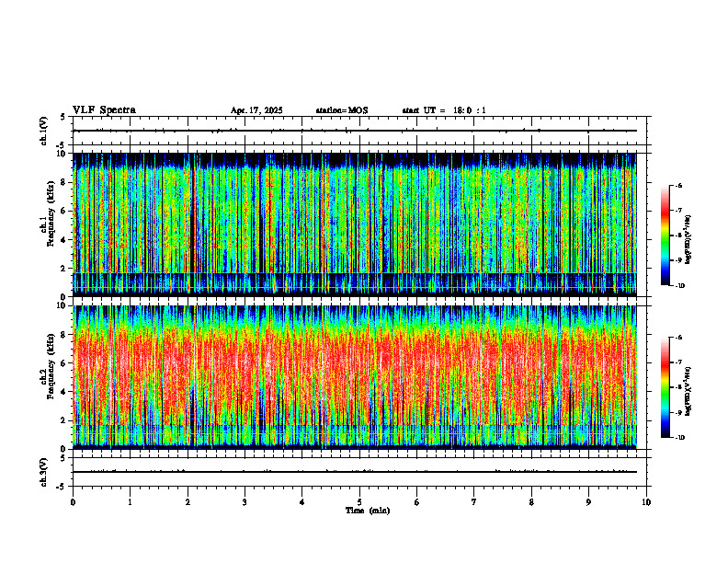
Task: Click the "VLF Spectra" plot title
Action: click(104, 110)
